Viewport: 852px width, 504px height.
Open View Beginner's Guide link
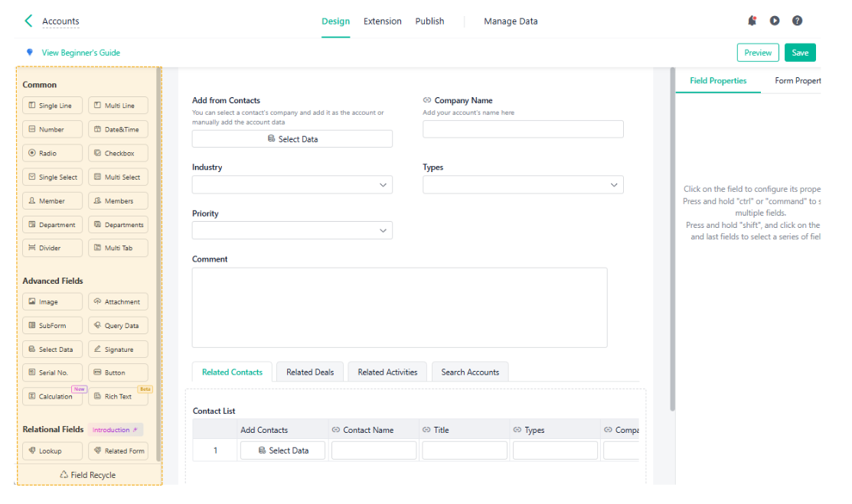[80, 53]
